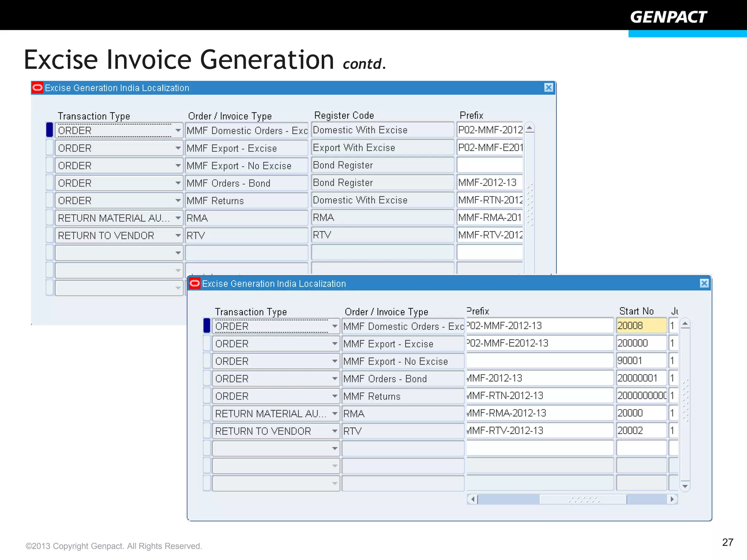The width and height of the screenshot is (747, 560).
Task: Click Prefix field P02-MMF-2012-13 in front window
Action: pyautogui.click(x=540, y=326)
